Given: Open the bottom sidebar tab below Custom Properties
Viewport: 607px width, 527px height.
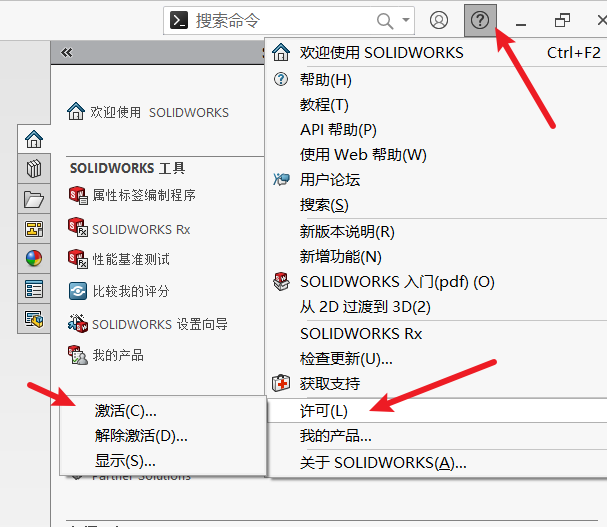Looking at the screenshot, I should (x=34, y=319).
